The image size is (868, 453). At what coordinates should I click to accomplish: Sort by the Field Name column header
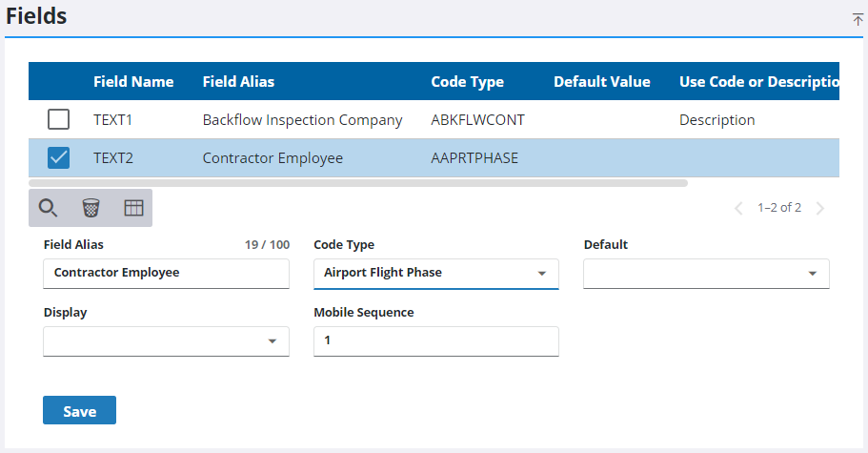pyautogui.click(x=133, y=82)
